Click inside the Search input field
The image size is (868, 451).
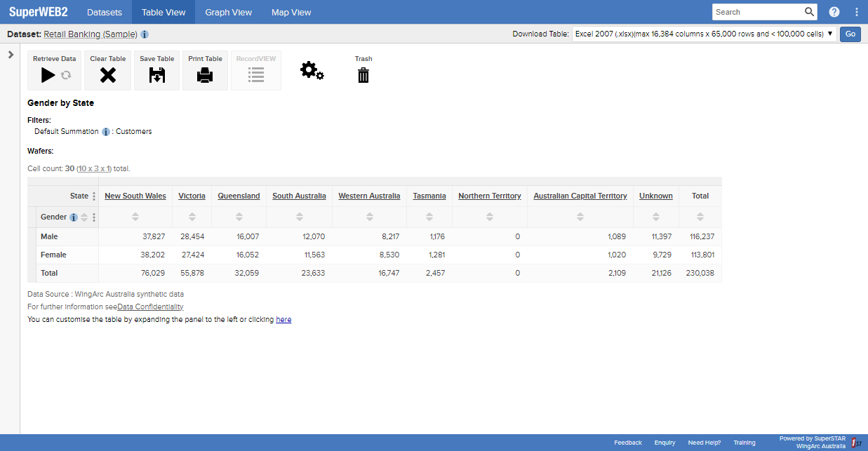[758, 12]
